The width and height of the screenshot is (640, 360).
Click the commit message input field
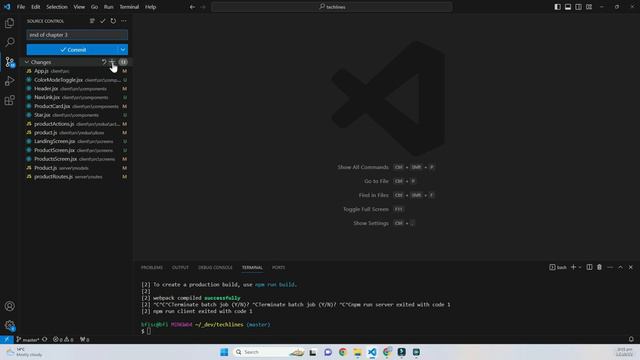[77, 35]
